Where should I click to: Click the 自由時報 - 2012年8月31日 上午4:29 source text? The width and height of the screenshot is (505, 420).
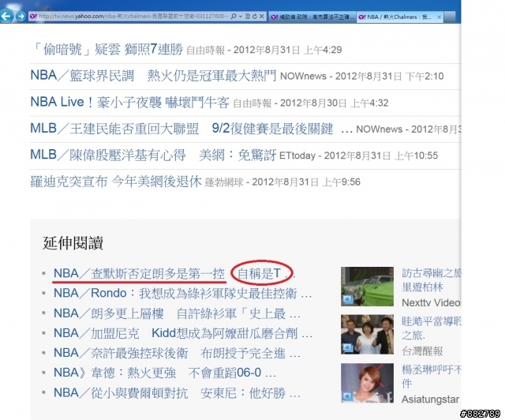pos(264,50)
